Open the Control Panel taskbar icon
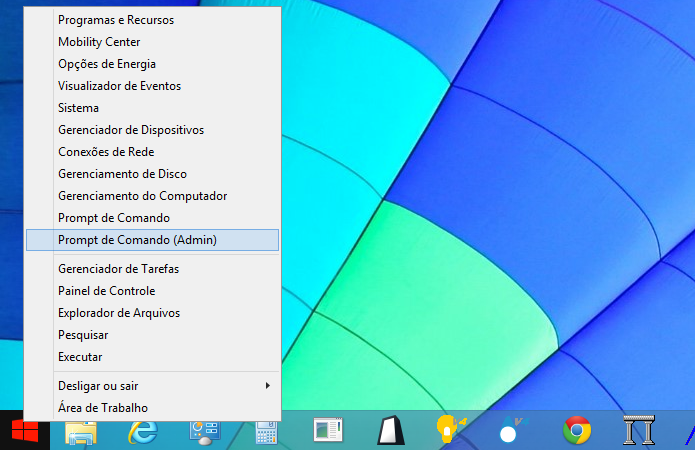The width and height of the screenshot is (695, 450). (x=205, y=432)
